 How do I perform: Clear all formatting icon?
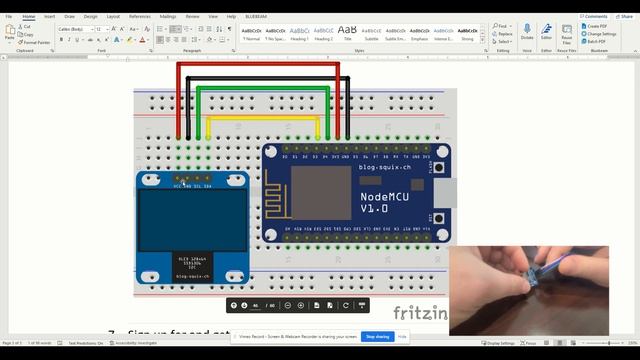click(x=147, y=29)
